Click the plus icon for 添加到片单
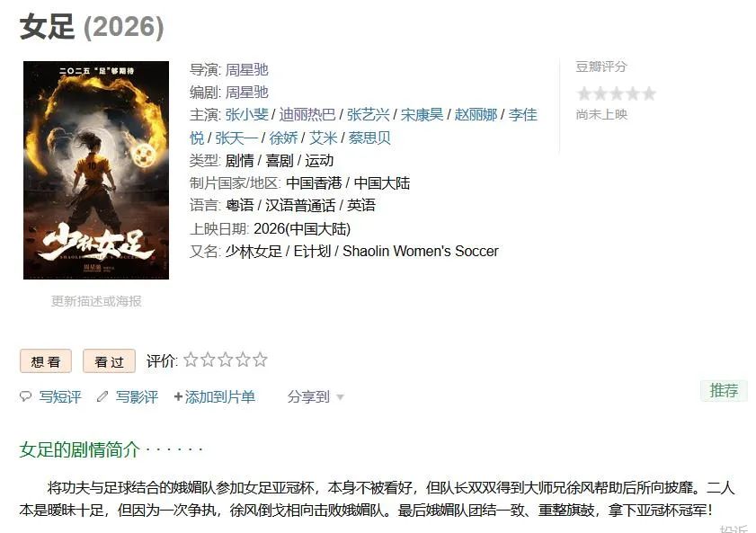The width and height of the screenshot is (756, 533). [178, 396]
